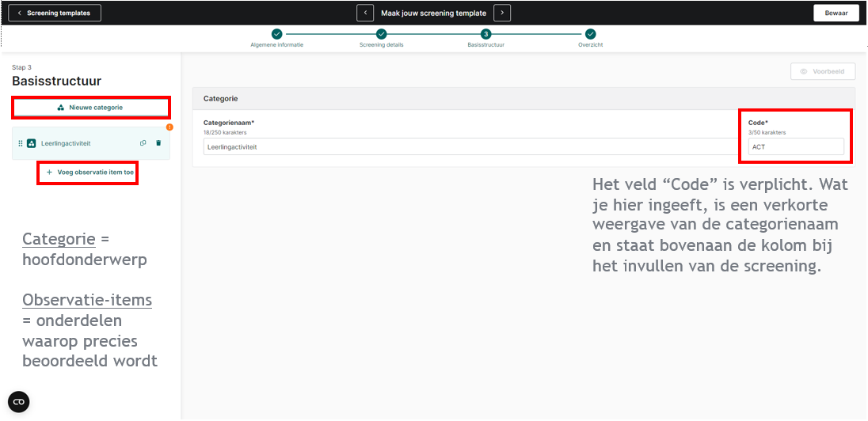
Task: Delete the Leerlingactiviteit category
Action: click(x=158, y=143)
